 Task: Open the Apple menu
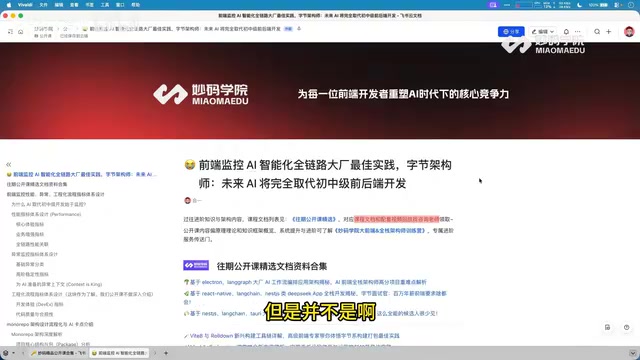9,5
